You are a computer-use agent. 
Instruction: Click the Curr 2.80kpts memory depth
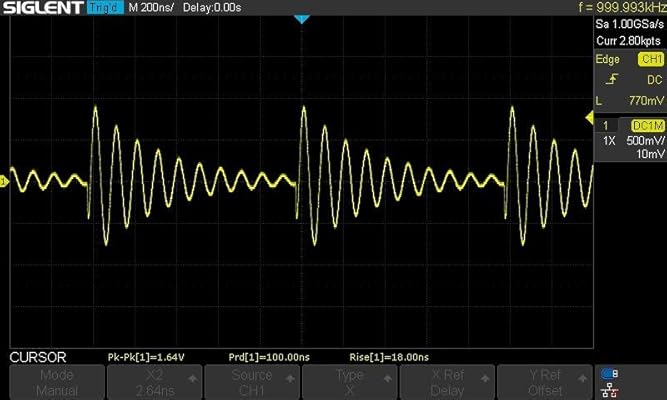click(x=628, y=41)
